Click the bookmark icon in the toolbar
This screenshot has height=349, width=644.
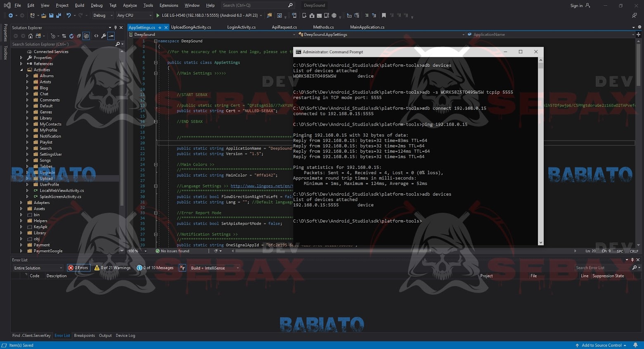tap(384, 15)
